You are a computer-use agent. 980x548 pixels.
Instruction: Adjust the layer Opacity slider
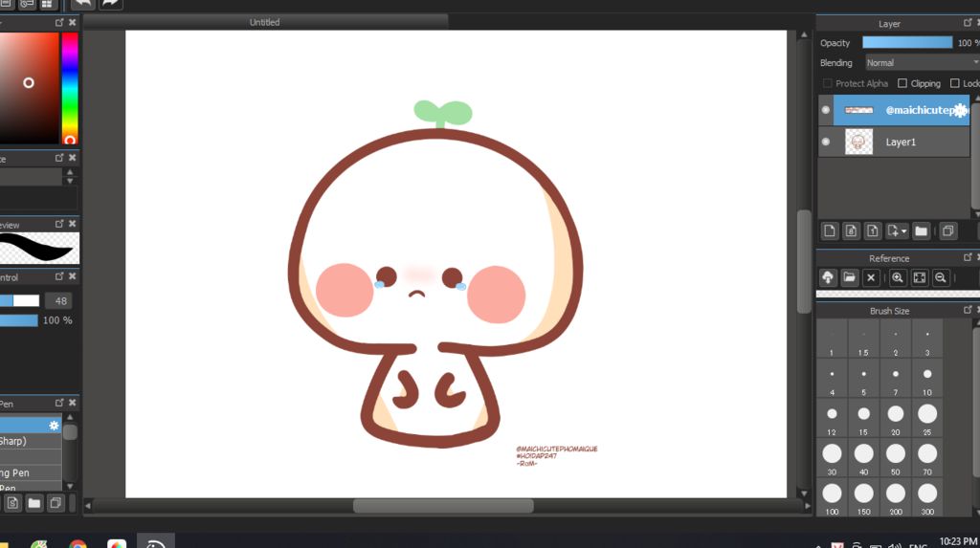tap(907, 42)
